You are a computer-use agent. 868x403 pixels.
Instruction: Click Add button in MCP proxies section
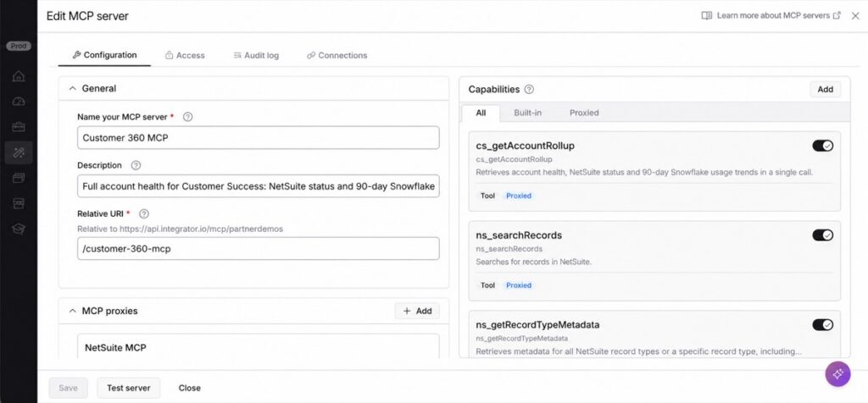(417, 312)
